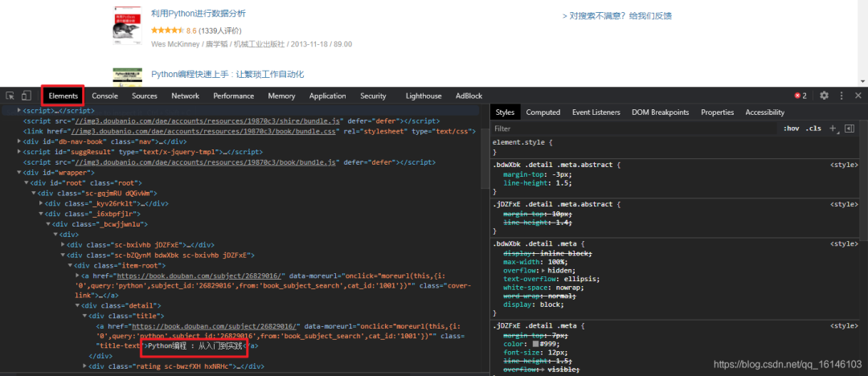Open DevTools settings gear
Viewport: 868px width, 376px height.
coord(825,96)
